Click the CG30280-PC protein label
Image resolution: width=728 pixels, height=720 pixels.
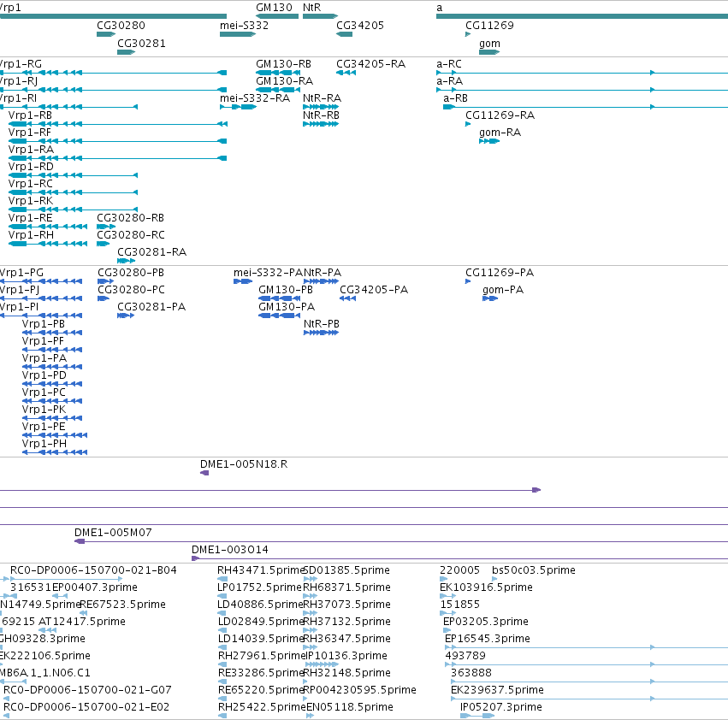tap(132, 290)
